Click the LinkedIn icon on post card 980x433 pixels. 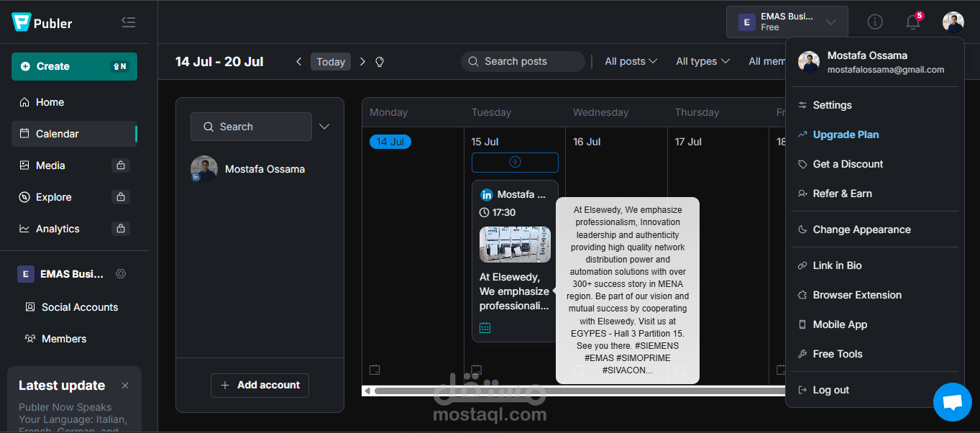pos(487,194)
